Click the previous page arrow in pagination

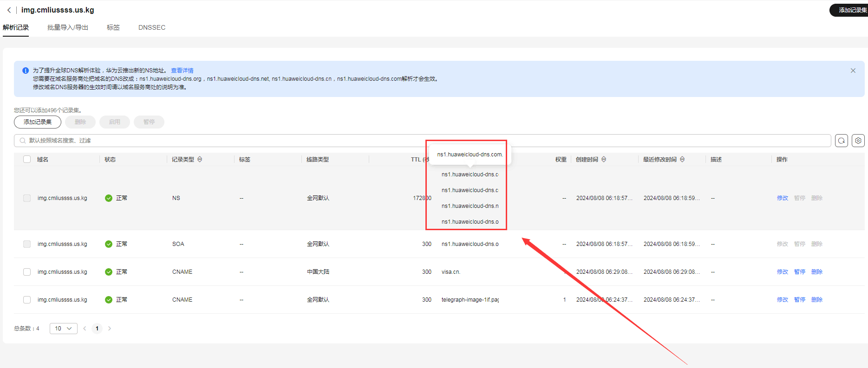[x=85, y=329]
